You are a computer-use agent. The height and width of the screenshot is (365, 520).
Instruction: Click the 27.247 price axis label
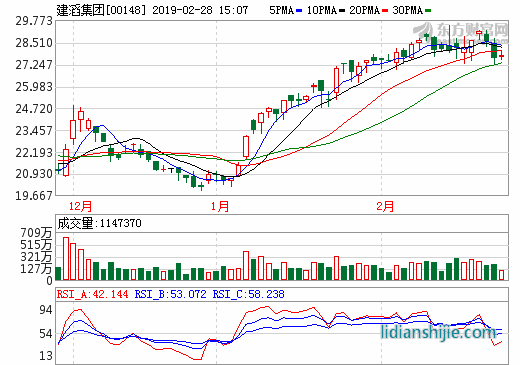click(34, 65)
